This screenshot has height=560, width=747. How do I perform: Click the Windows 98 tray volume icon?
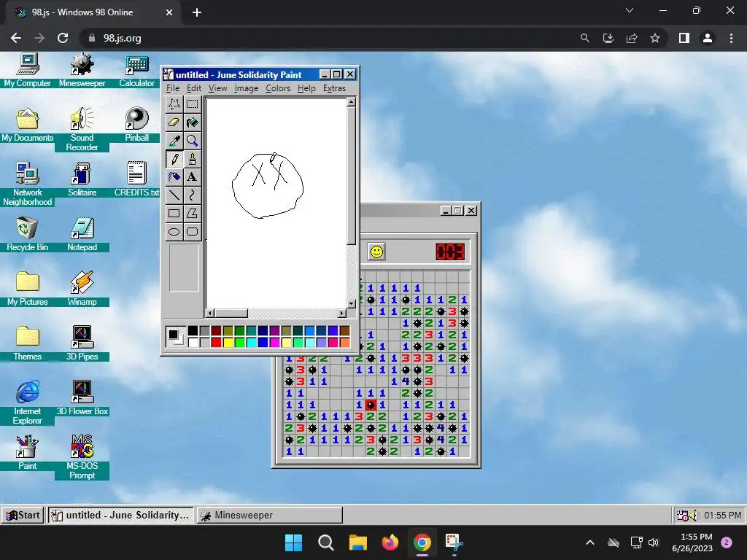coord(694,515)
